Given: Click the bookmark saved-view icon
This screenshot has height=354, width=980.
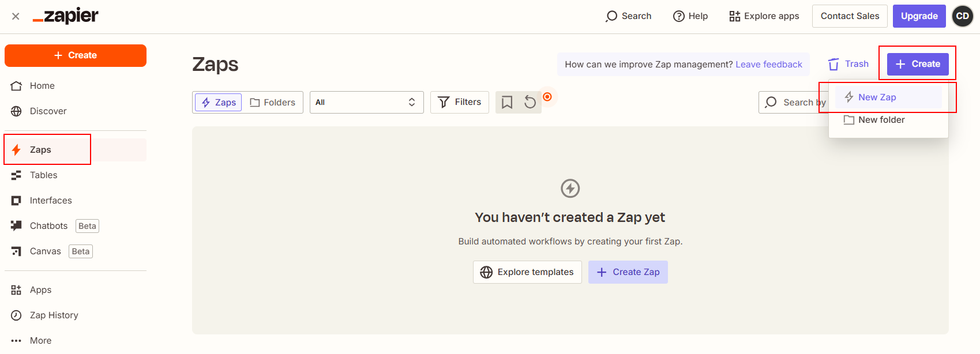Looking at the screenshot, I should [x=507, y=103].
